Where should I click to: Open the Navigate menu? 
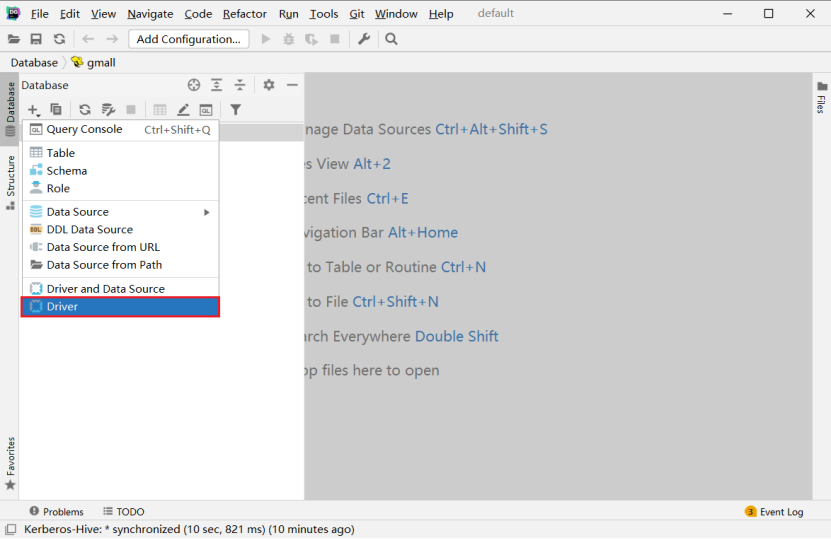(150, 14)
